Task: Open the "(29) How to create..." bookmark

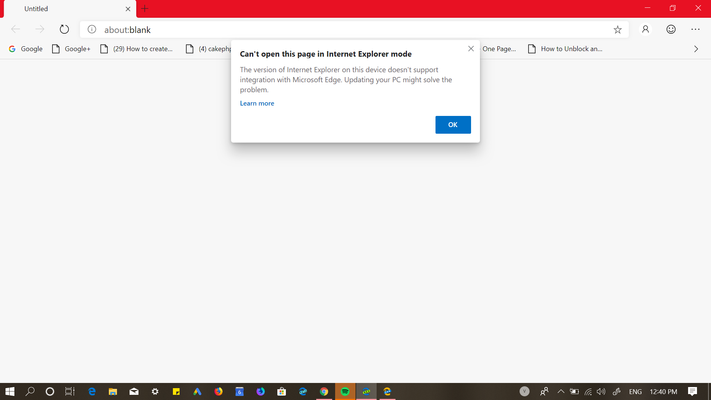Action: coord(136,49)
